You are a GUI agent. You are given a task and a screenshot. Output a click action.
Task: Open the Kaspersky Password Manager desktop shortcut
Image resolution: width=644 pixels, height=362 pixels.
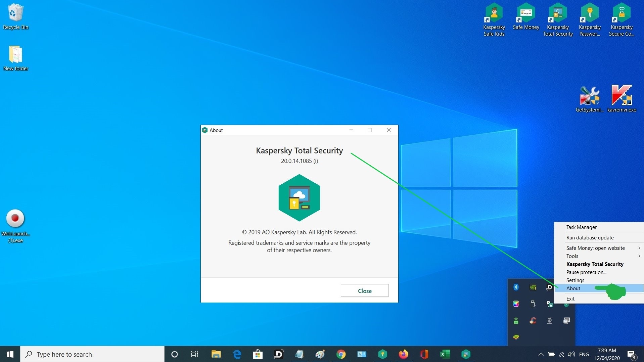[590, 19]
